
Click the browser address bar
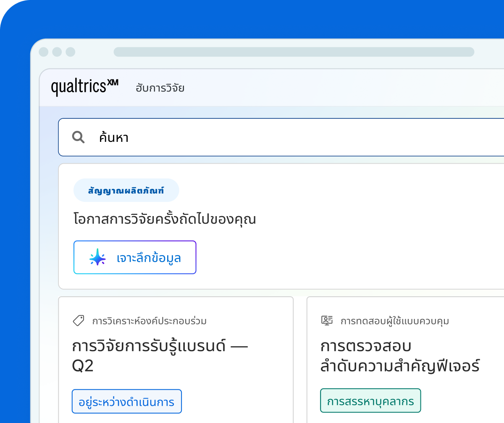click(x=294, y=52)
